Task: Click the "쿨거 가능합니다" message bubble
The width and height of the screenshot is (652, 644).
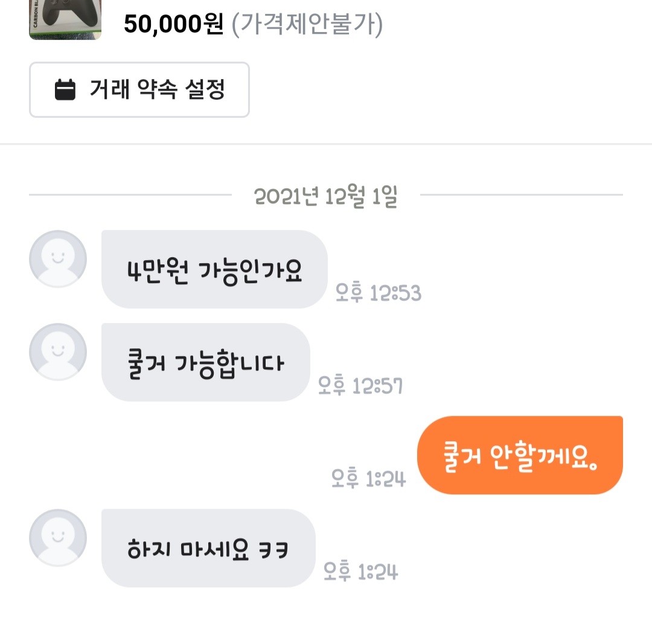Action: (x=205, y=362)
